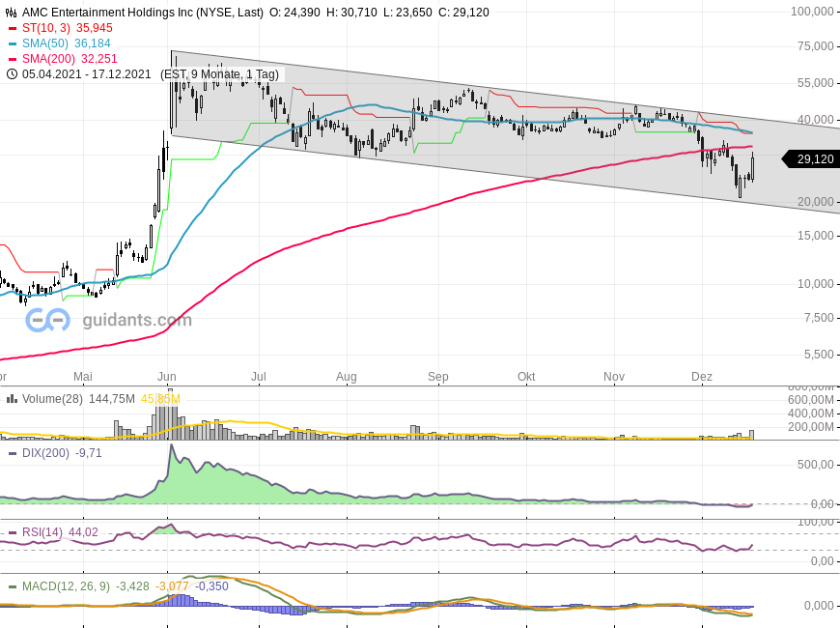Screen dimensions: 840x628
Task: Click the pink SMA(200) legend marker
Action: point(13,59)
